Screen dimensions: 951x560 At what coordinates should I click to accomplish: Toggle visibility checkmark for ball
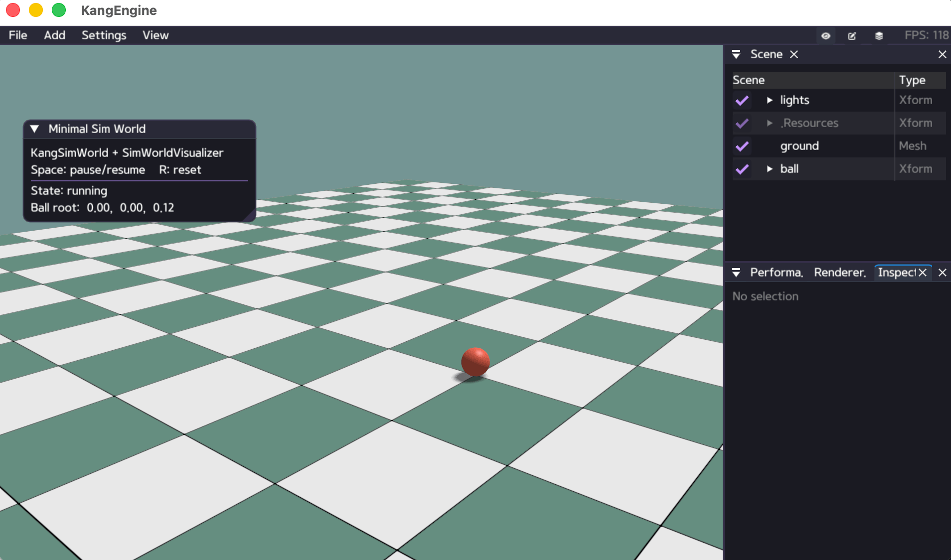[x=742, y=169]
